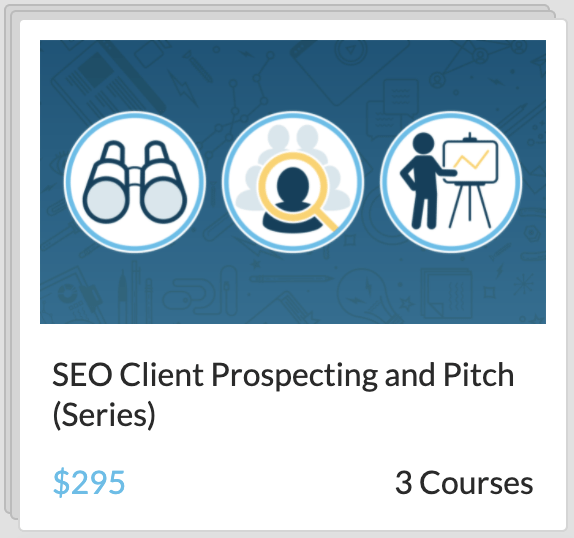Click the word Pitch in the title
This screenshot has width=574, height=538.
pyautogui.click(x=479, y=375)
